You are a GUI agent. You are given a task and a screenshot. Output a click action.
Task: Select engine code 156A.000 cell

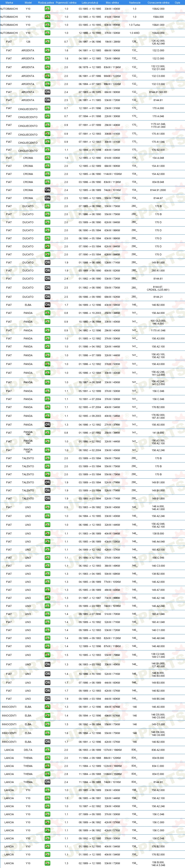pyautogui.click(x=158, y=17)
